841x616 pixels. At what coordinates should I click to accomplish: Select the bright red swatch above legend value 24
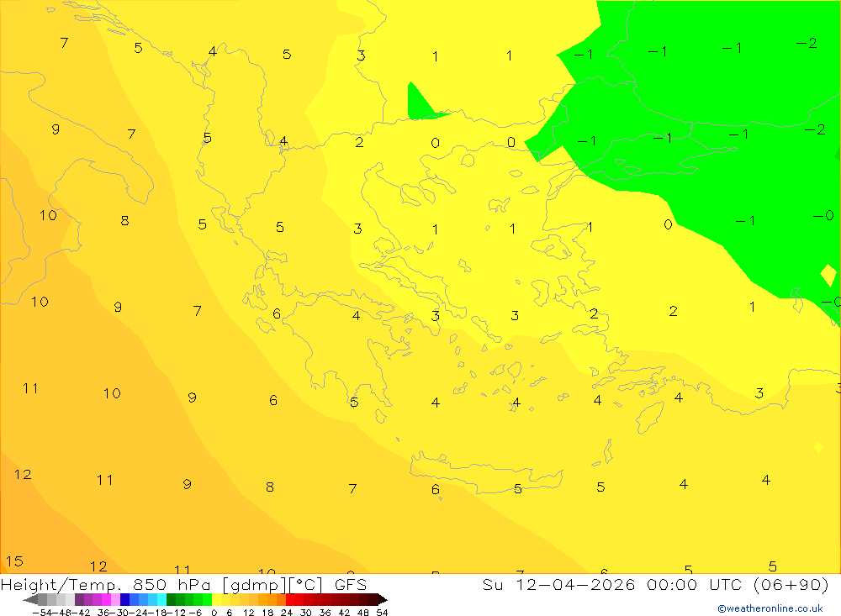pyautogui.click(x=290, y=599)
